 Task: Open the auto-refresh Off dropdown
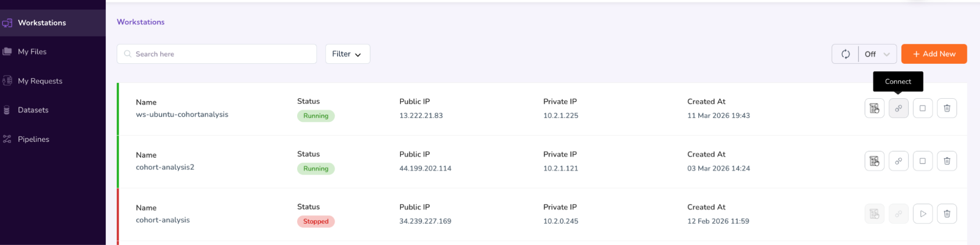pyautogui.click(x=877, y=54)
